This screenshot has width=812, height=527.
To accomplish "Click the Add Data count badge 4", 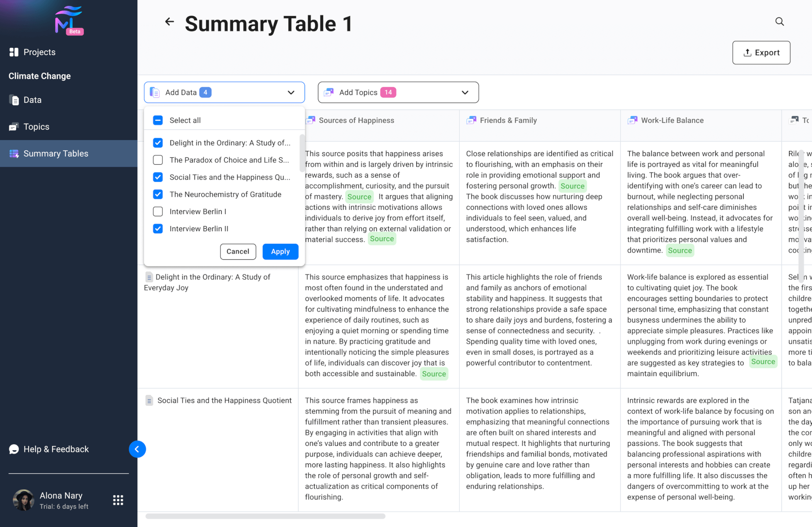I will pos(205,92).
